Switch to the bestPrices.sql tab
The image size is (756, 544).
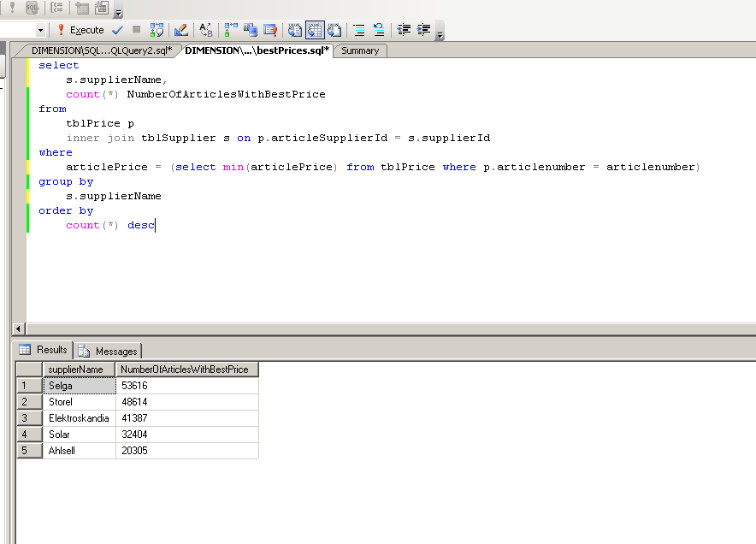pos(257,50)
